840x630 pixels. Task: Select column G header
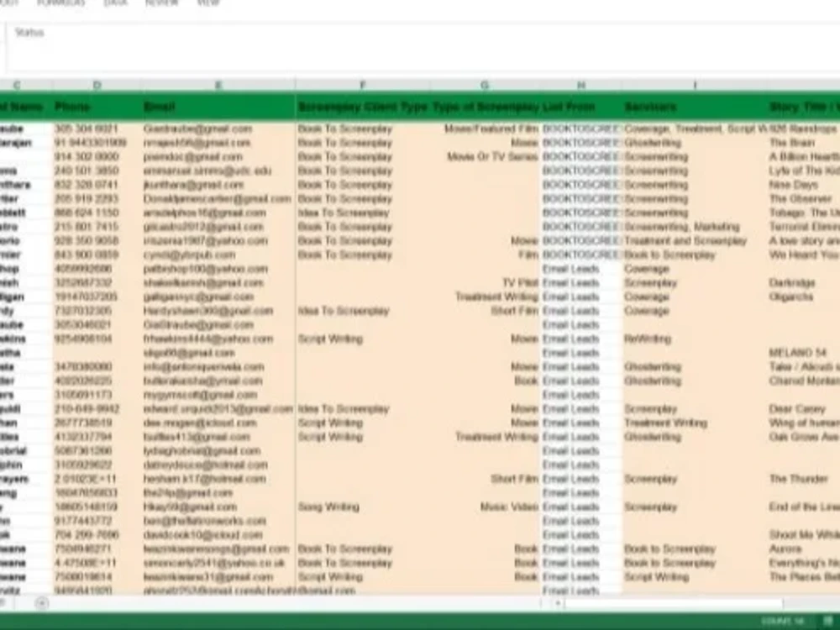click(x=486, y=85)
